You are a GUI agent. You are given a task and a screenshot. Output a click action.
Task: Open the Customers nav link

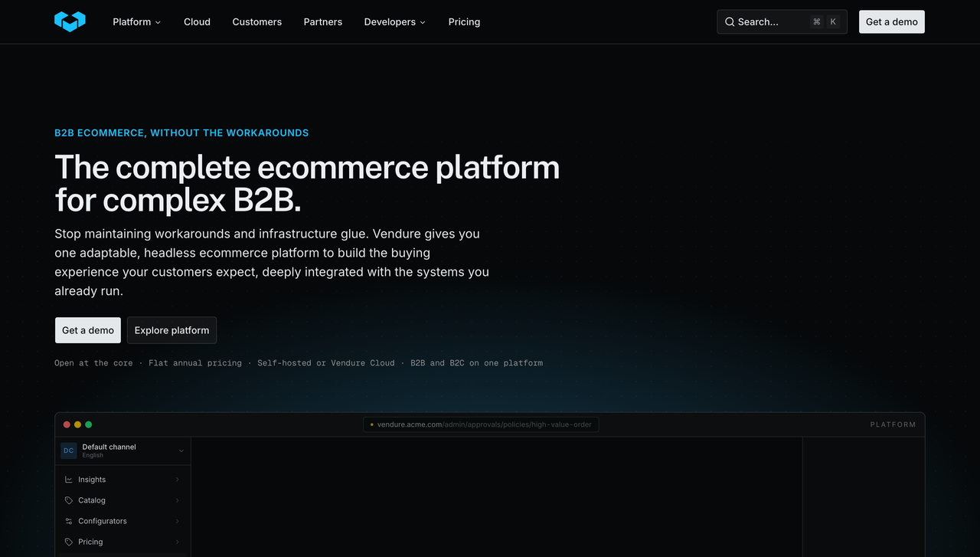pos(257,22)
